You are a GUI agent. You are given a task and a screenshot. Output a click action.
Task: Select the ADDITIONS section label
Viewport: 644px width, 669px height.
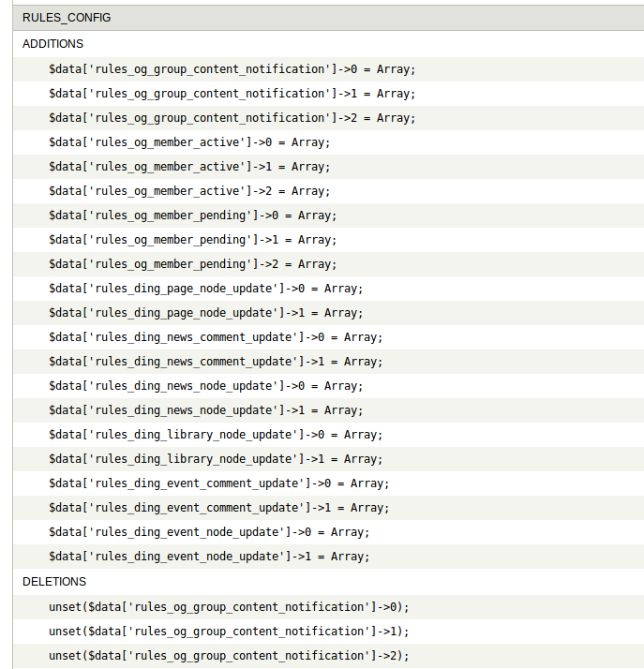click(x=52, y=44)
